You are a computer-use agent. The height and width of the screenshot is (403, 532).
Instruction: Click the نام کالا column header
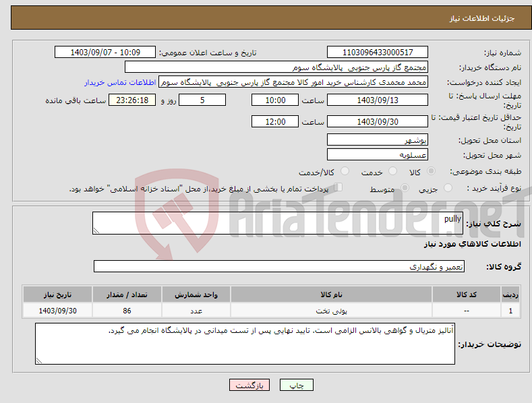click(x=331, y=294)
